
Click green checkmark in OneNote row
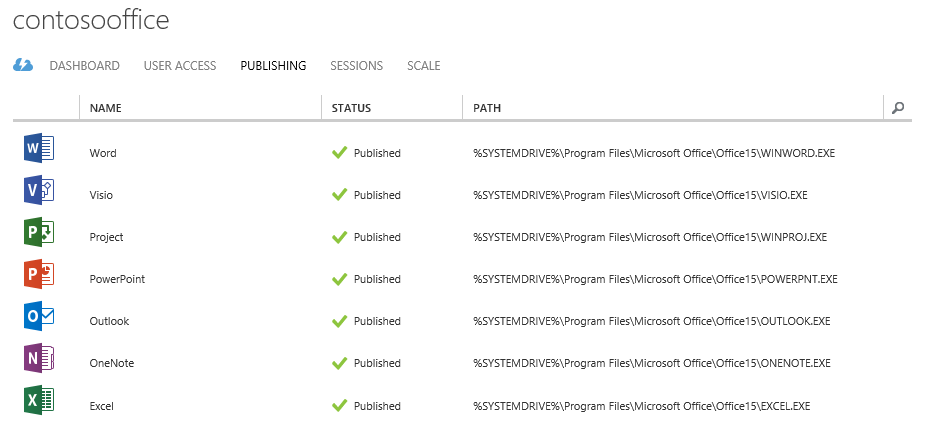pyautogui.click(x=339, y=363)
